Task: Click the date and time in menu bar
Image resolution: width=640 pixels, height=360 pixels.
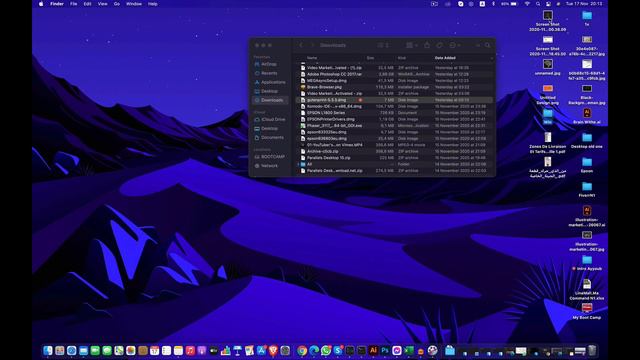Action: (584, 4)
